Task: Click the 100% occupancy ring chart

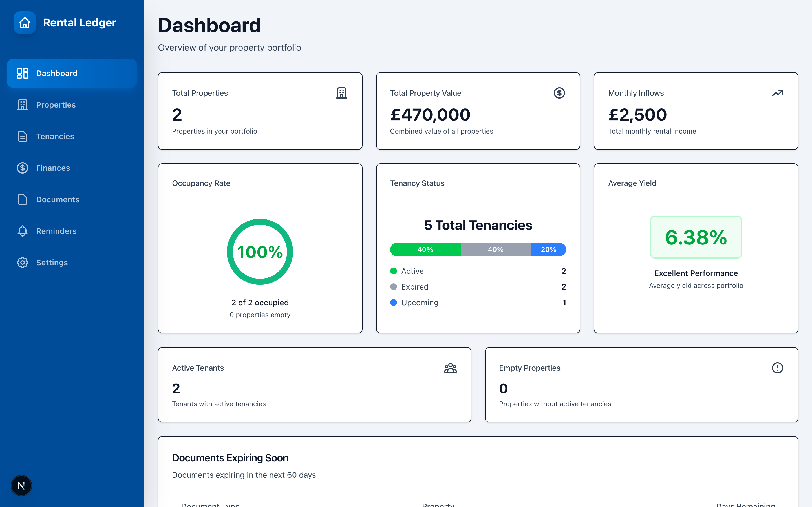Action: coord(260,252)
